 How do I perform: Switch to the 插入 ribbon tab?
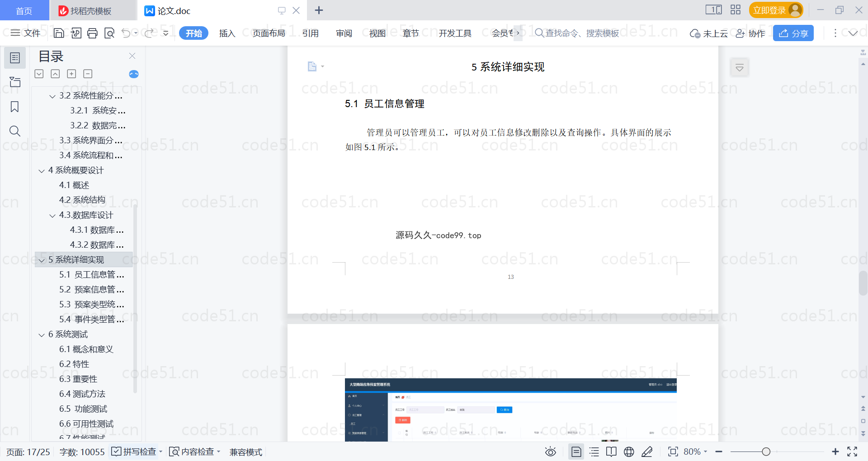(x=227, y=33)
